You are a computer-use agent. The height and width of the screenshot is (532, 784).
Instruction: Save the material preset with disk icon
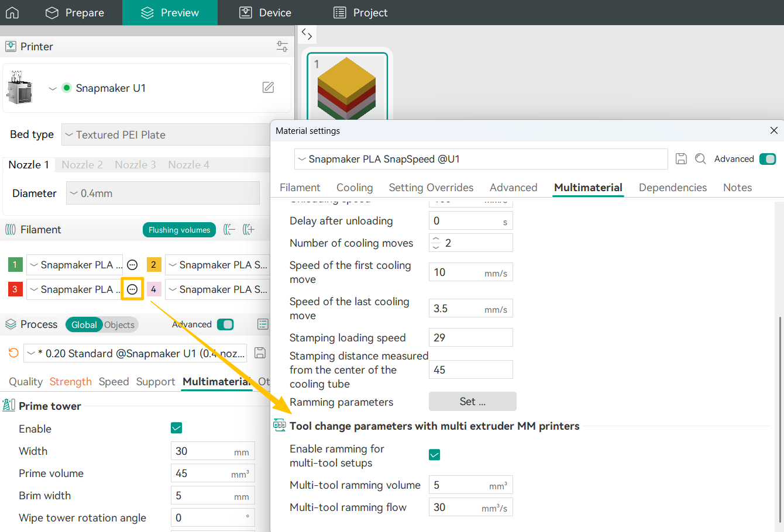pyautogui.click(x=681, y=159)
